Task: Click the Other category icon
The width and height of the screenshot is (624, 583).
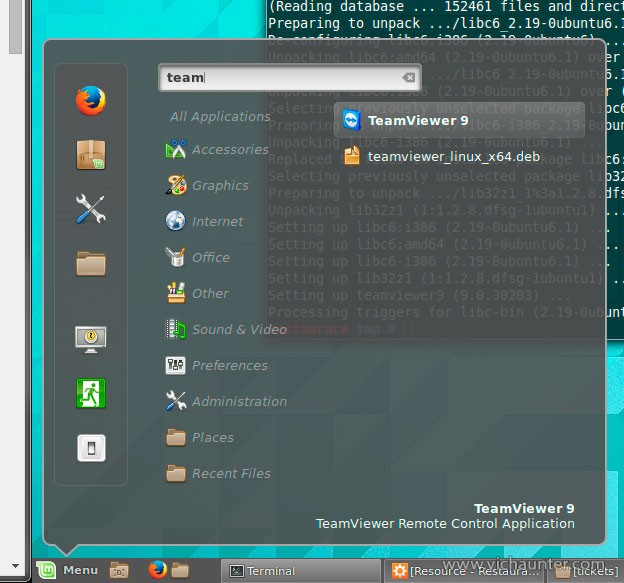Action: click(x=176, y=293)
